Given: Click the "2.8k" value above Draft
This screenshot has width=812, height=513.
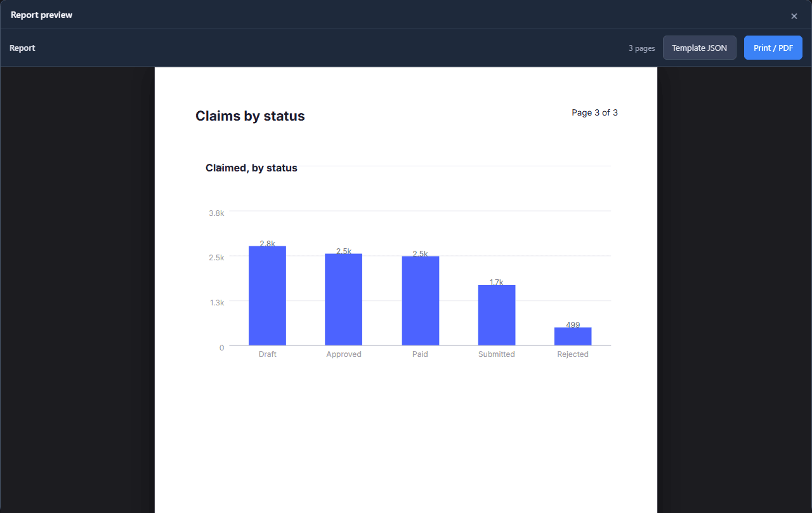Looking at the screenshot, I should point(268,243).
